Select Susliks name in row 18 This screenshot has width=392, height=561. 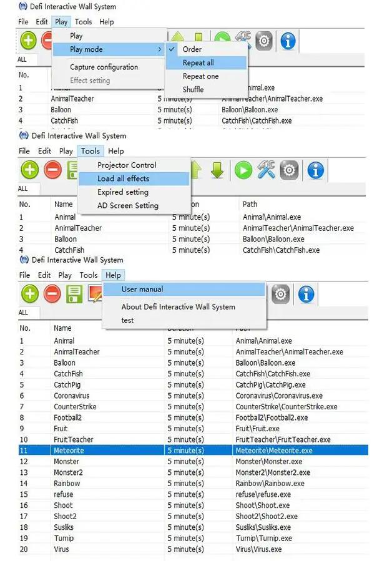pyautogui.click(x=64, y=527)
